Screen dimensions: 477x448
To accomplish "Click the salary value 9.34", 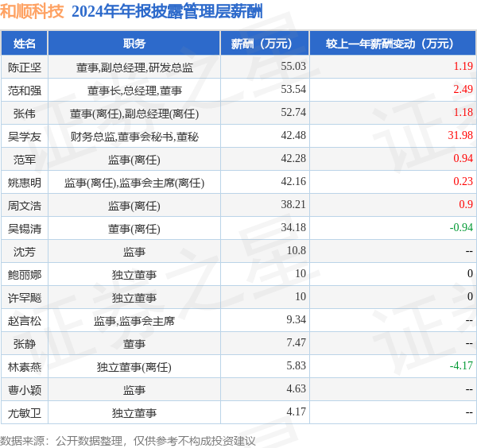I will [x=296, y=320].
